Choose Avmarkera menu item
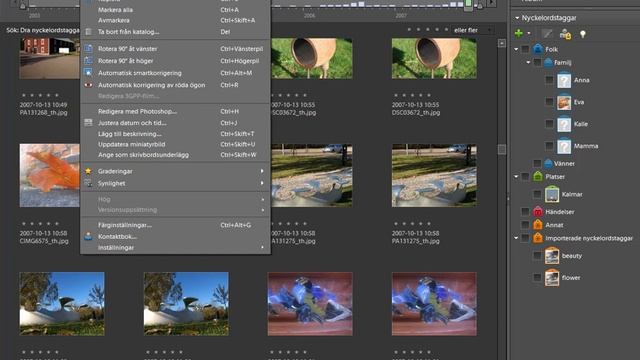Image resolution: width=640 pixels, height=360 pixels. point(176,20)
